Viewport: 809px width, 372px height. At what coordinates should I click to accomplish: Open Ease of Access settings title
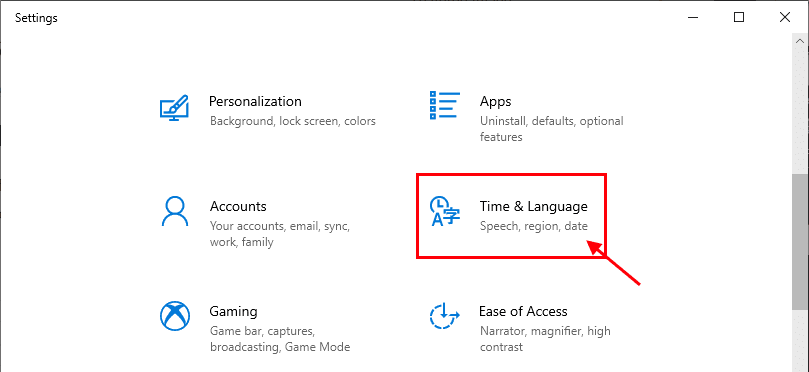(523, 312)
